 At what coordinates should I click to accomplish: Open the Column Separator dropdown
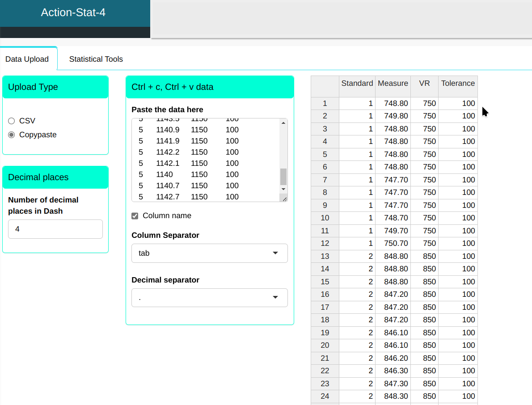tap(209, 253)
